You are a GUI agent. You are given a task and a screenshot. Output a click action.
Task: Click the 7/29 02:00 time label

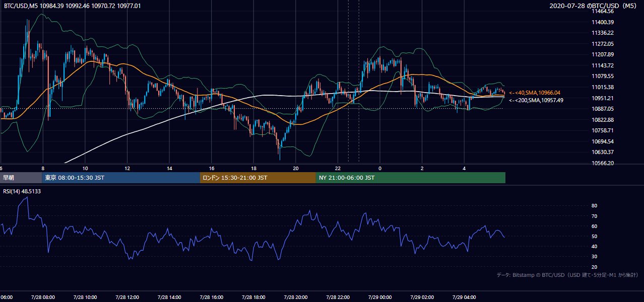click(422, 297)
